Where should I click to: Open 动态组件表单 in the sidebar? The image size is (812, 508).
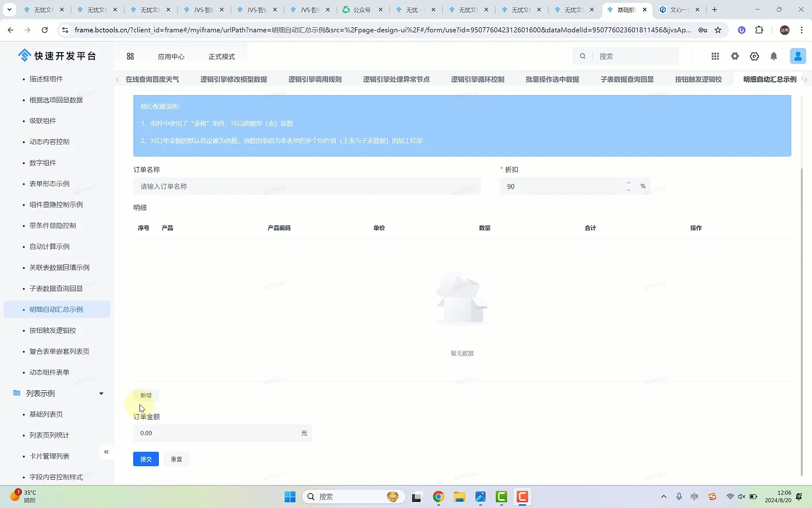coord(49,373)
